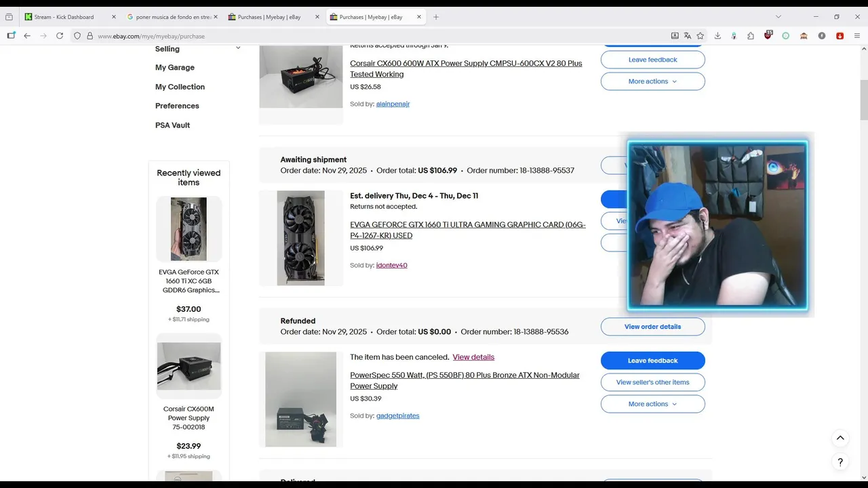Click $37.00 recently viewed price
This screenshot has width=868, height=488.
coord(189,309)
